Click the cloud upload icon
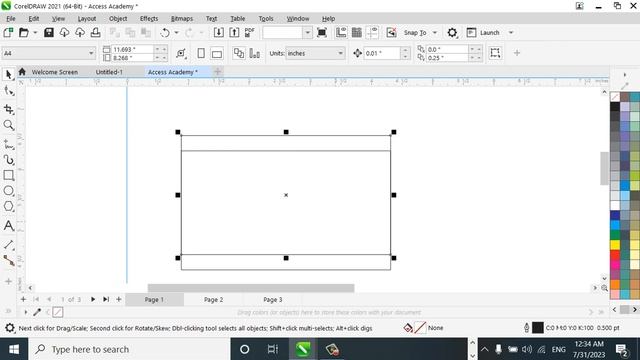Image resolution: width=640 pixels, height=360 pixels. (x=80, y=33)
